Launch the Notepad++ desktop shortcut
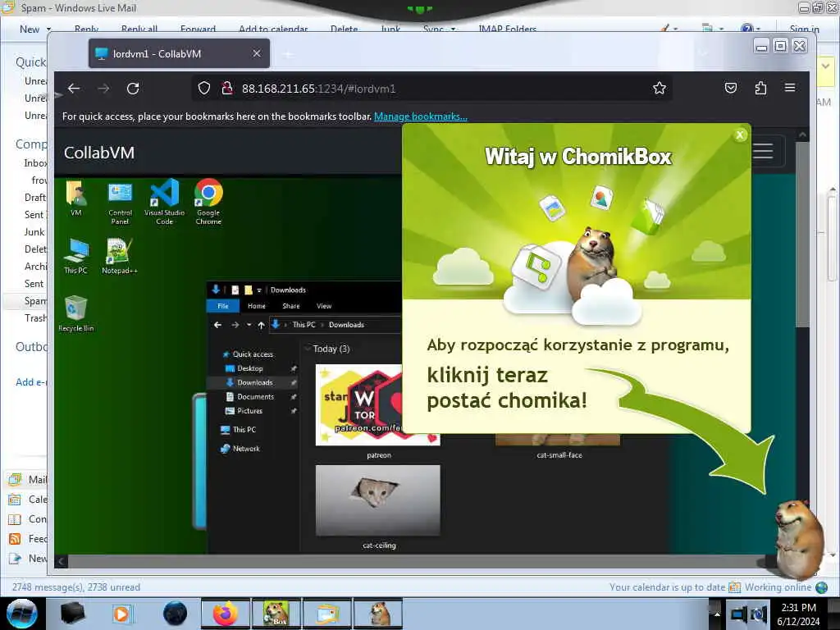Image resolution: width=840 pixels, height=630 pixels. pyautogui.click(x=120, y=256)
